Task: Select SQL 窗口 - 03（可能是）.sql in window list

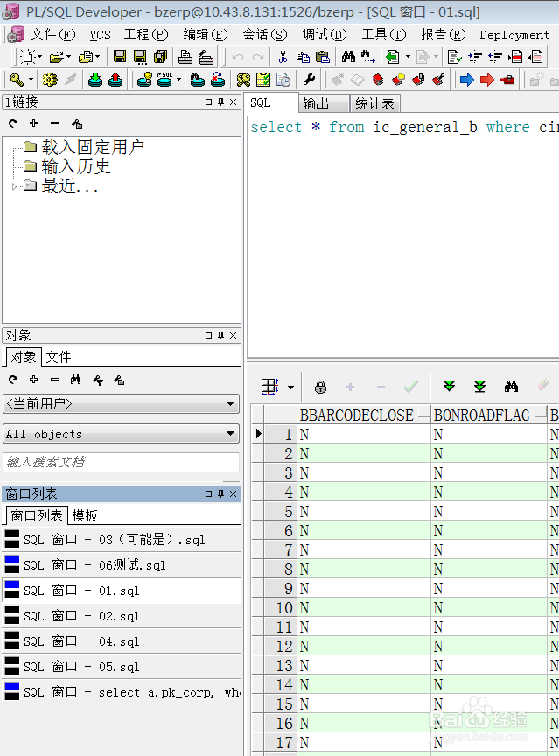Action: click(122, 540)
